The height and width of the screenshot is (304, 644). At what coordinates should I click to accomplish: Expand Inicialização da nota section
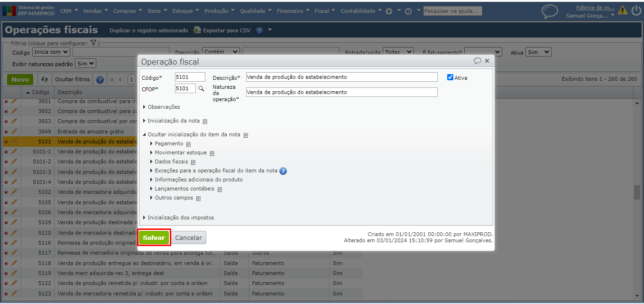171,121
